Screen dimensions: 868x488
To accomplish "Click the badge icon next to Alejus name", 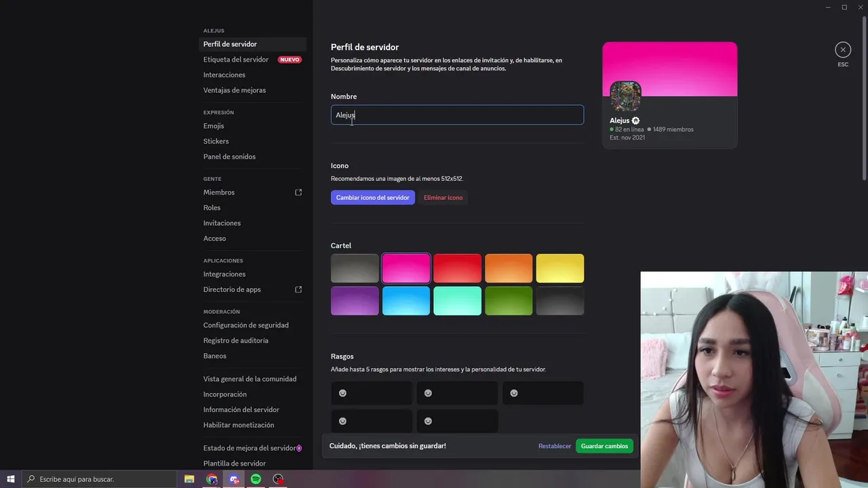I will point(635,121).
